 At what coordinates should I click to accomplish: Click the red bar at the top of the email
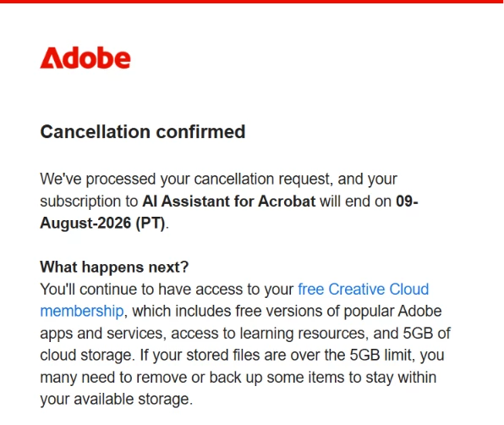point(252,2)
